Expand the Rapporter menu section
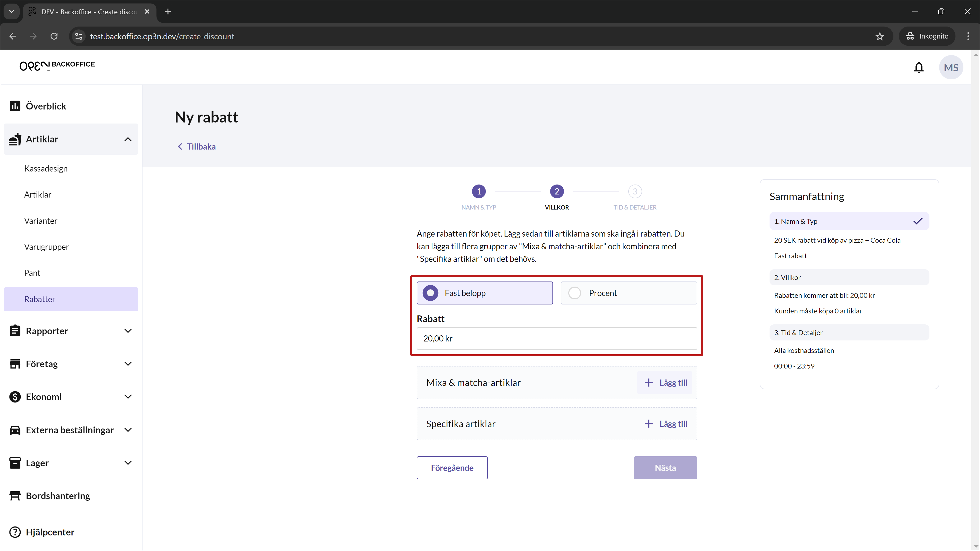The width and height of the screenshot is (980, 551). [128, 331]
